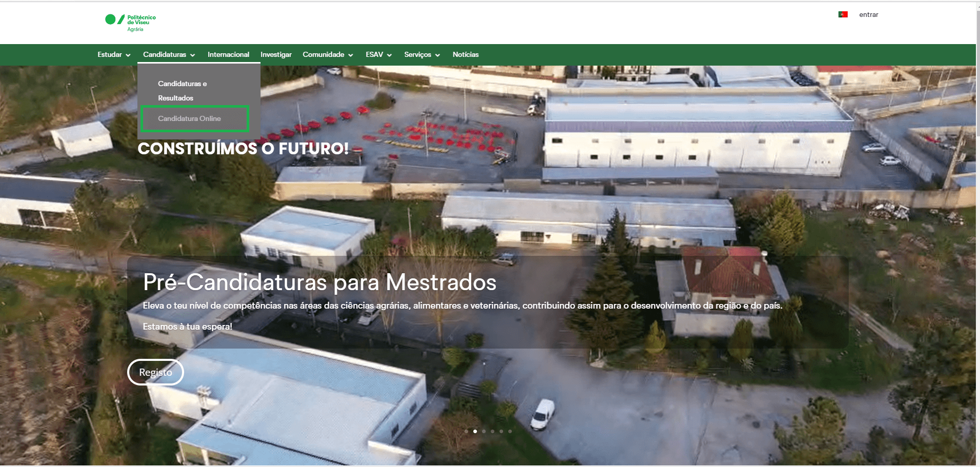The image size is (980, 467).
Task: Click the Pré-Candidaturas para Mestrados heading
Action: coord(319,282)
